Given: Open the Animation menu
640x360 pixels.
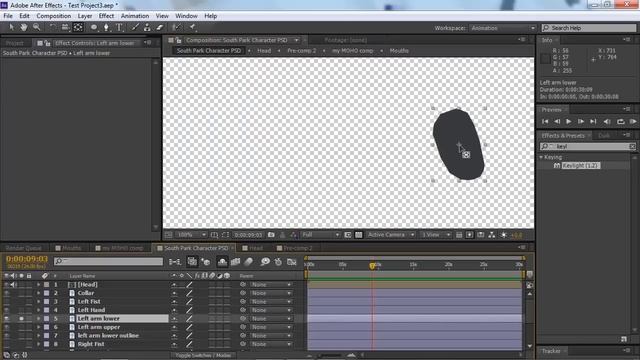Looking at the screenshot, I should 135,16.
